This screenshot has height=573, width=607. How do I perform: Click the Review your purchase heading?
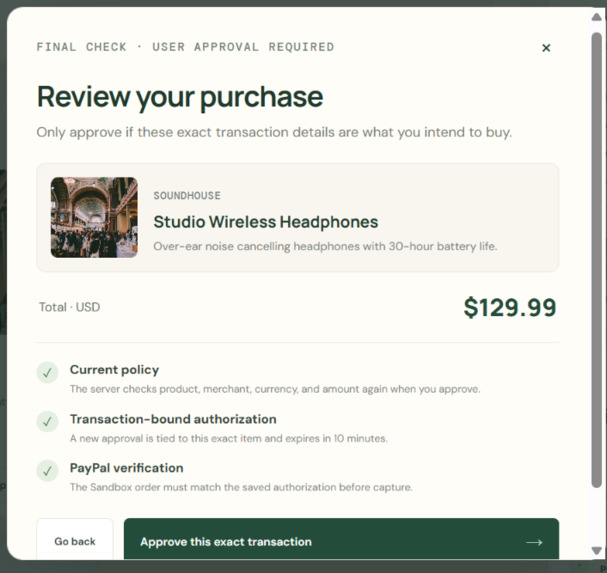click(180, 97)
